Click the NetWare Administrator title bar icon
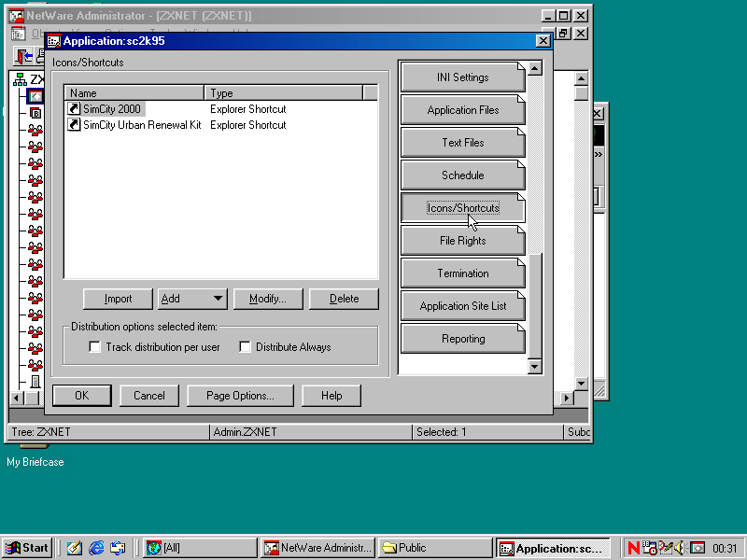The width and height of the screenshot is (747, 560). pos(17,16)
